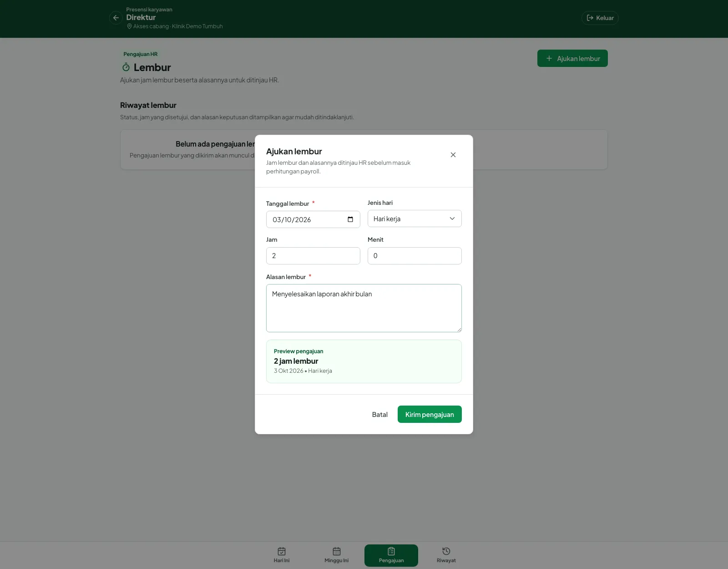The width and height of the screenshot is (728, 569).
Task: Click the Preview pengajuan label
Action: pyautogui.click(x=298, y=351)
